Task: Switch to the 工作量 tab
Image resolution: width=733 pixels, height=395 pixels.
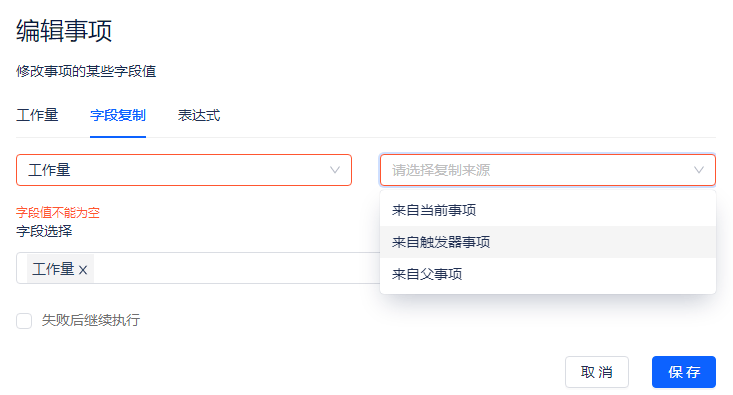Action: (x=37, y=115)
